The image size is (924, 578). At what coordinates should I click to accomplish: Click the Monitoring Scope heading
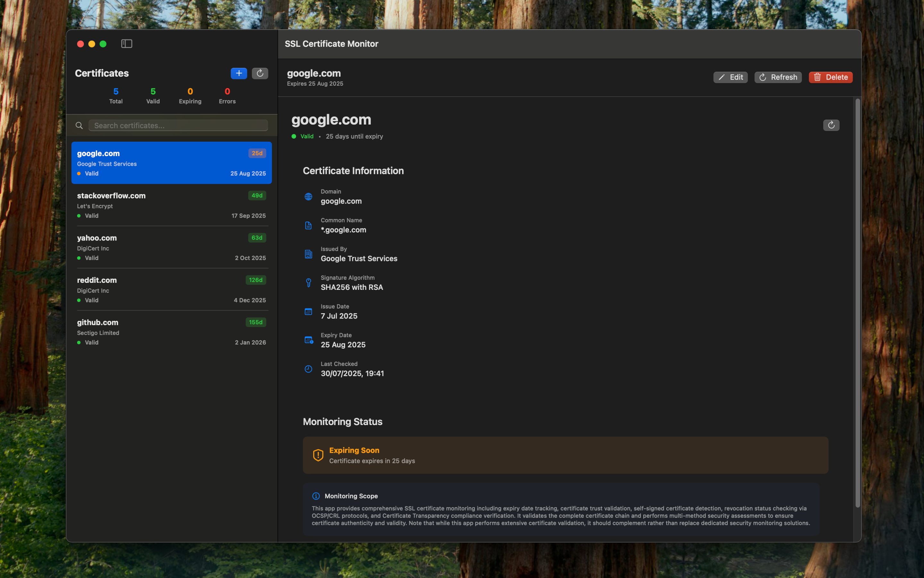coord(351,496)
